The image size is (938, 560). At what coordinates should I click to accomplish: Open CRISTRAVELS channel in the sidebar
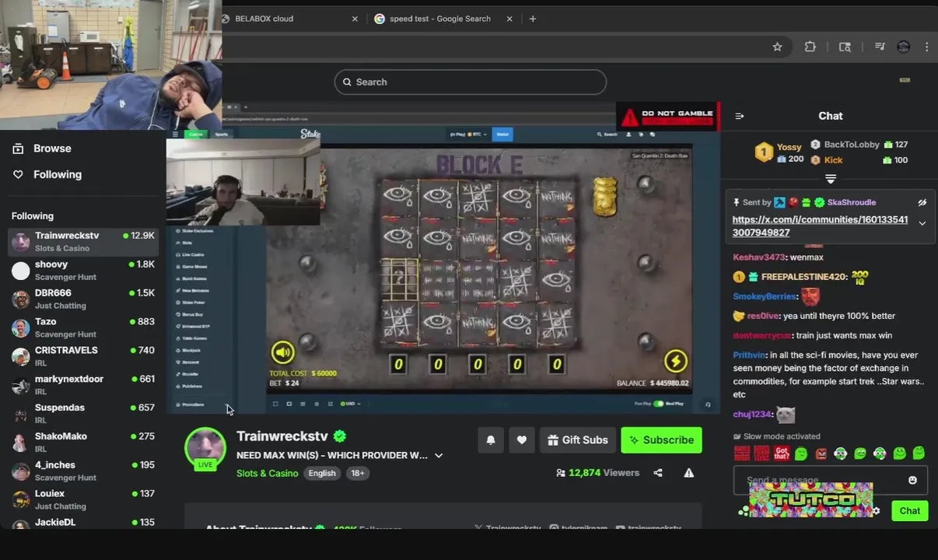(83, 356)
